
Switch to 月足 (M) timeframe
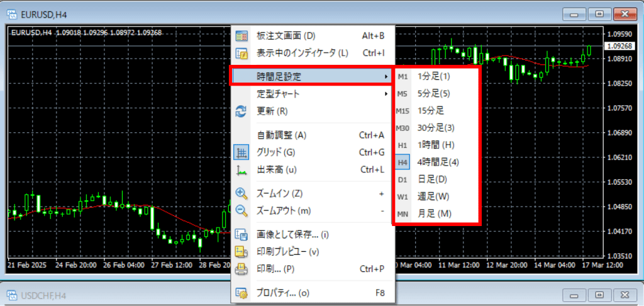(x=436, y=214)
